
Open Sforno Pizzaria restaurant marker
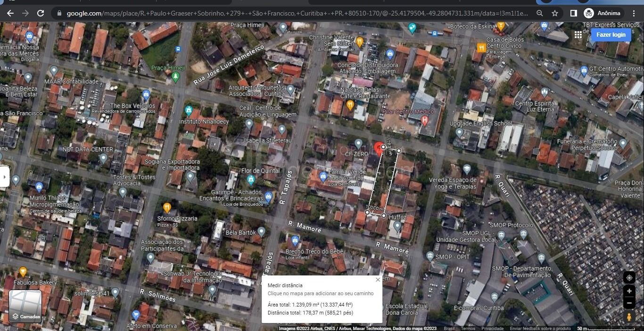(x=166, y=208)
